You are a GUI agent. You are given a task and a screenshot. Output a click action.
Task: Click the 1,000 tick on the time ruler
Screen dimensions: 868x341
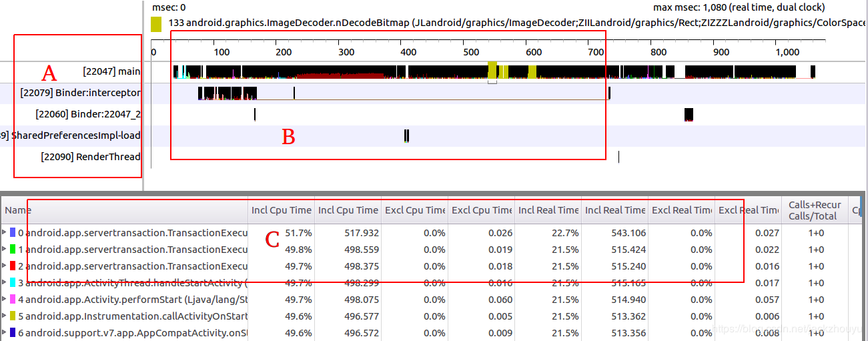pyautogui.click(x=788, y=51)
